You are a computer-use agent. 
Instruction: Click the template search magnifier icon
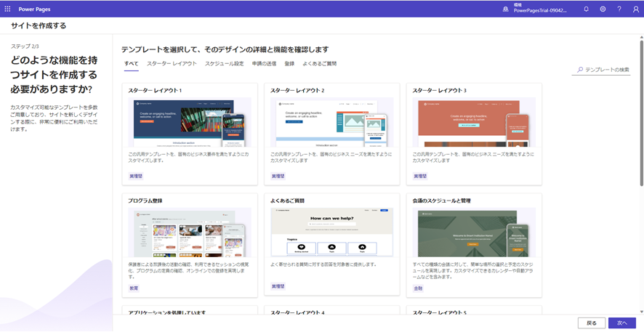pyautogui.click(x=579, y=70)
